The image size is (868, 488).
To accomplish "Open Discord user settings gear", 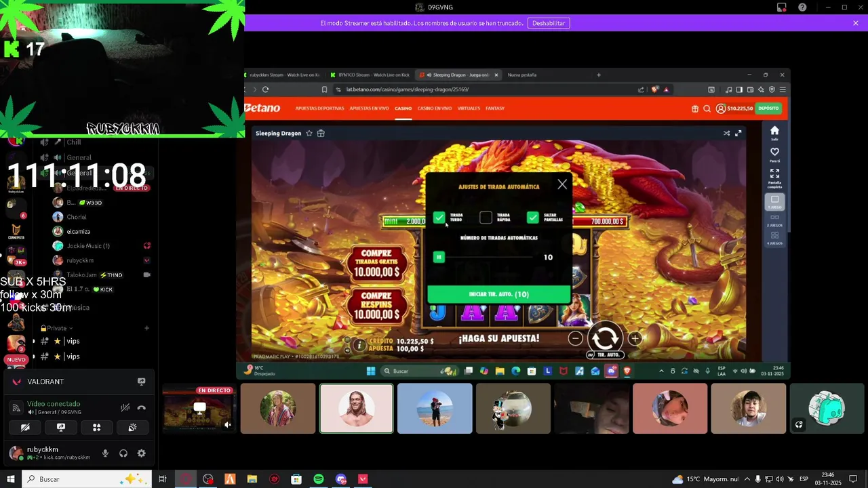I will tap(141, 453).
